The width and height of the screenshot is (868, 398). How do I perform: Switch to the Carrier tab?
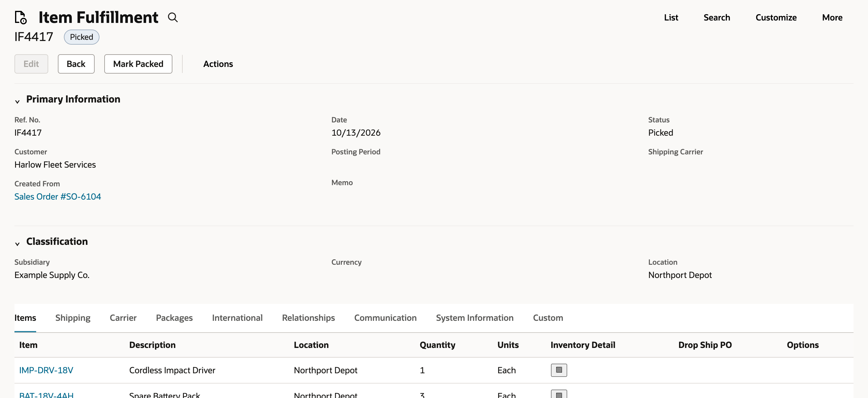(123, 317)
